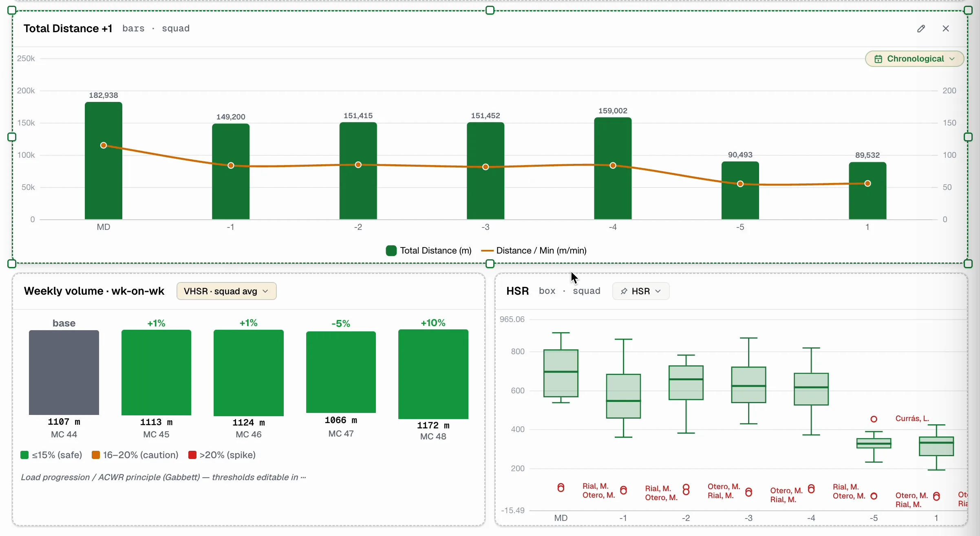Click the top-center resize handle of selected widget

(490, 11)
